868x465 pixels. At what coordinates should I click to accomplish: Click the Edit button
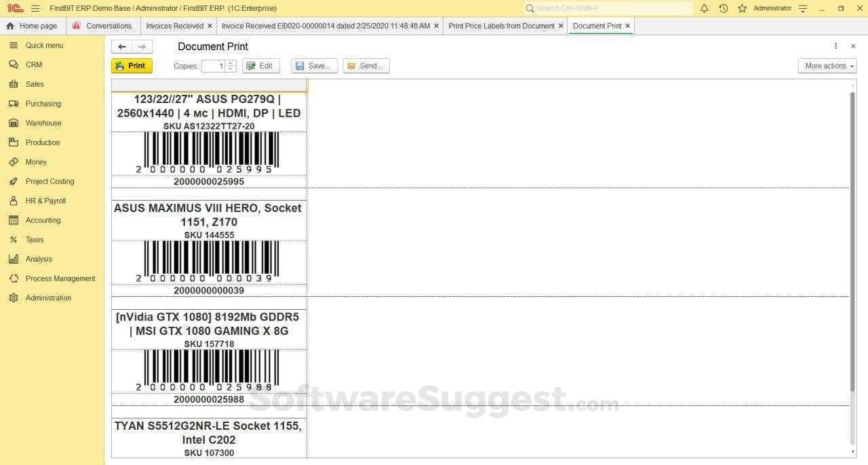tap(260, 66)
